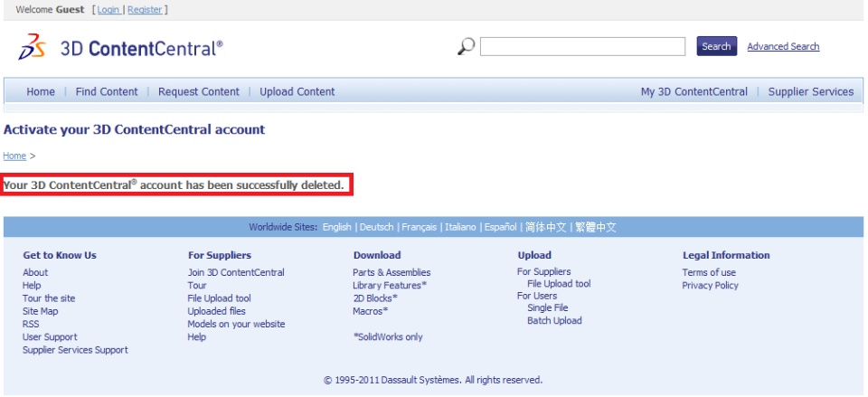Open Tour under For Suppliers
The width and height of the screenshot is (868, 397).
(197, 285)
